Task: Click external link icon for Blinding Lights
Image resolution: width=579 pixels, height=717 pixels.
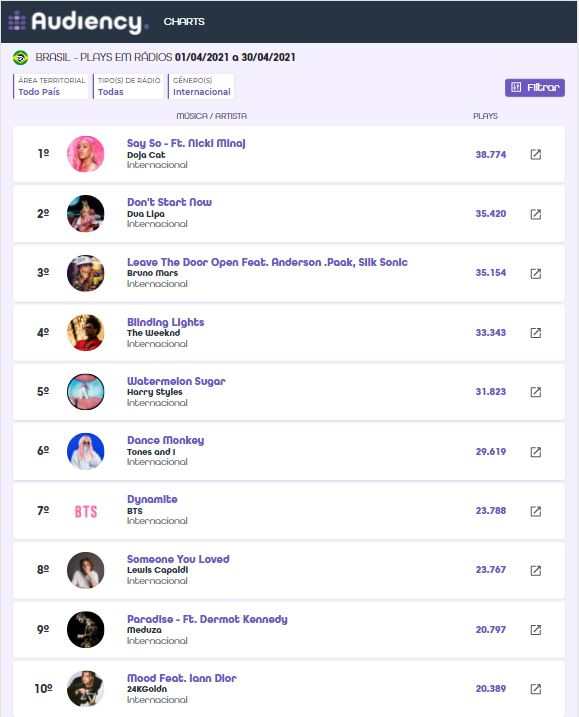Action: point(536,333)
